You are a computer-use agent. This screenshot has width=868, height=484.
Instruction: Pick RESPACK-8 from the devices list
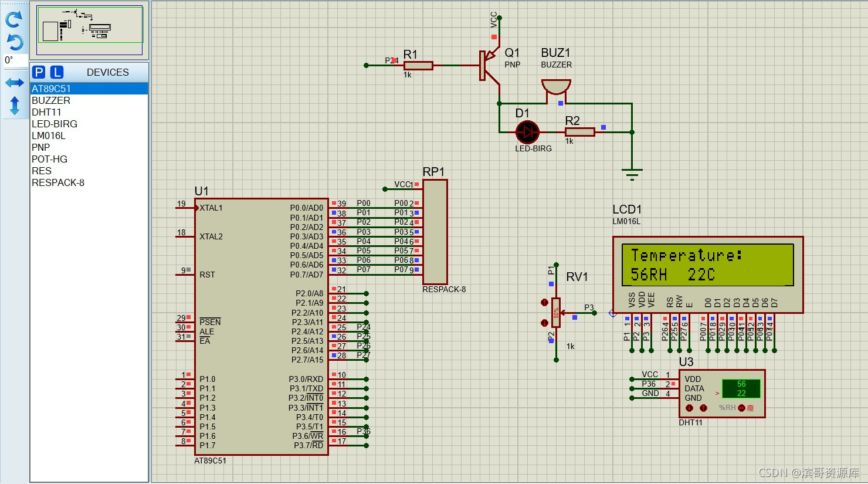tap(89, 182)
